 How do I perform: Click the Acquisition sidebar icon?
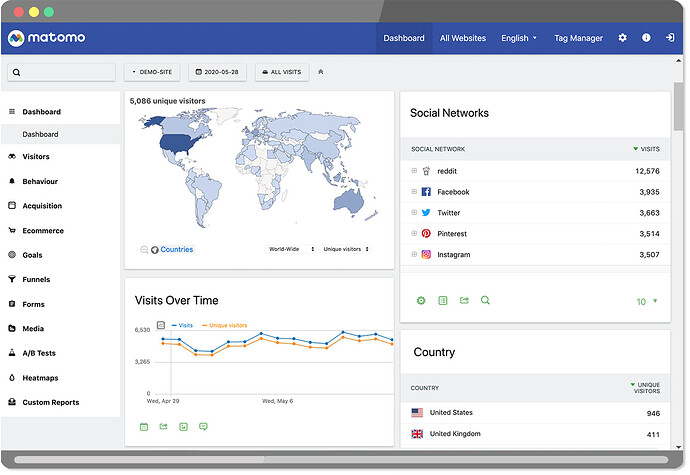(12, 206)
